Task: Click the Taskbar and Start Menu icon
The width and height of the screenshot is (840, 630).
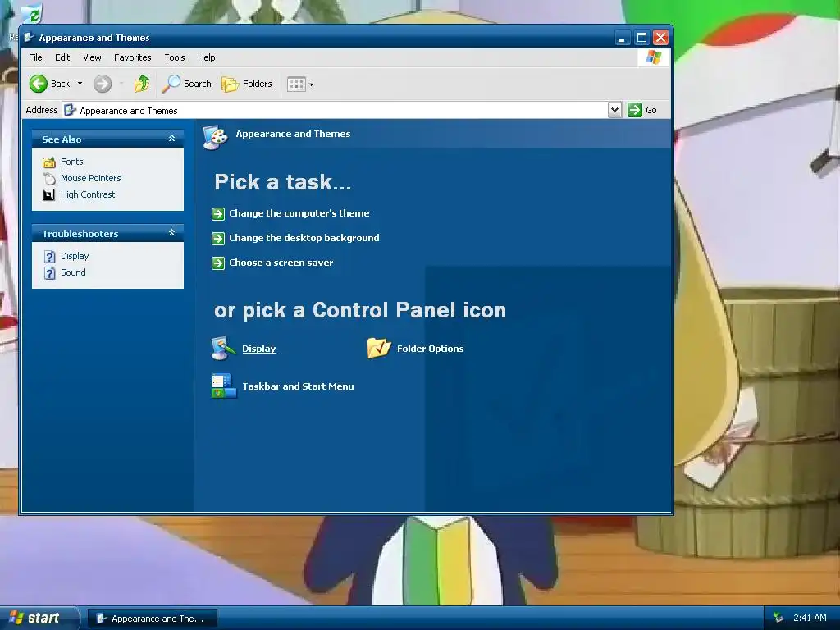Action: point(224,386)
